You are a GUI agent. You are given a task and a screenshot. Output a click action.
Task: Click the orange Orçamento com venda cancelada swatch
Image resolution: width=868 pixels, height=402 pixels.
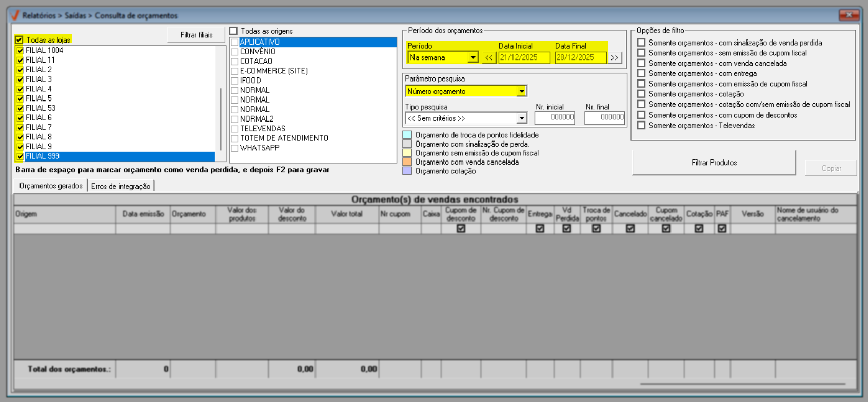pos(407,162)
